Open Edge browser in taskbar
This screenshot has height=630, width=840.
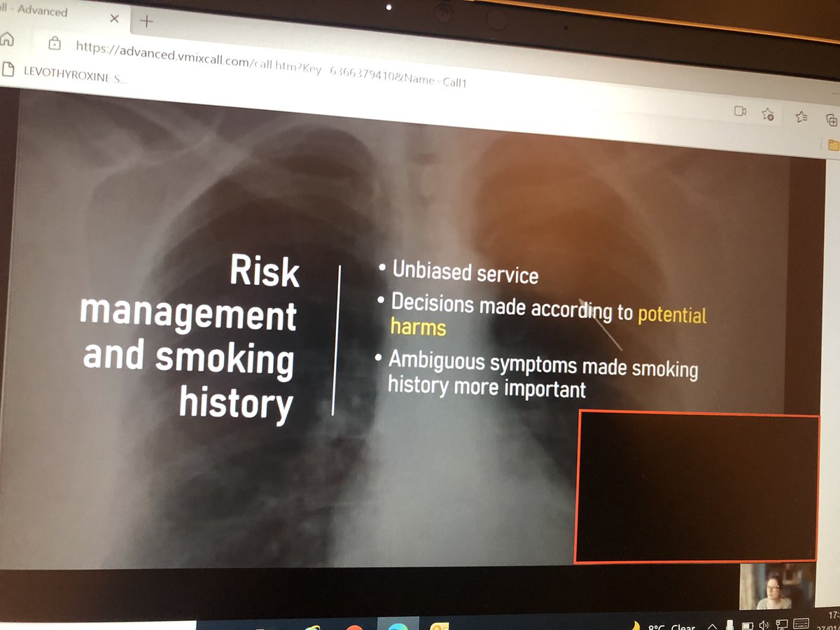(398, 625)
